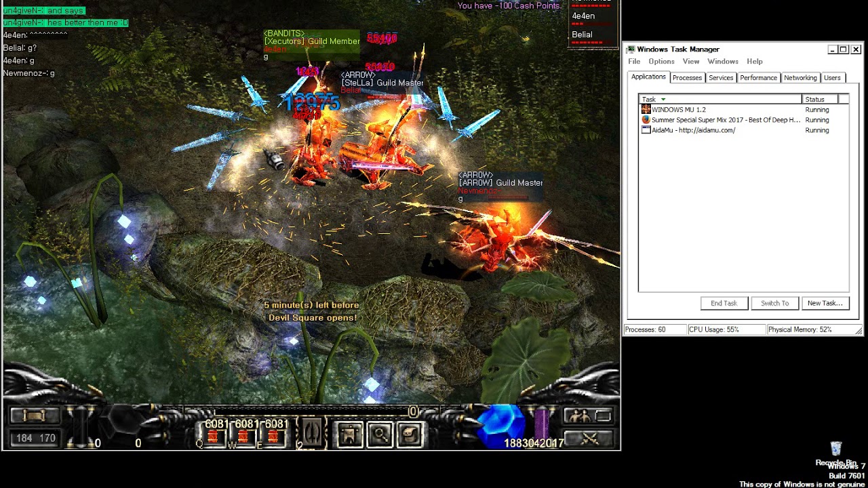Click the 4e4en party member entry

pos(593,17)
